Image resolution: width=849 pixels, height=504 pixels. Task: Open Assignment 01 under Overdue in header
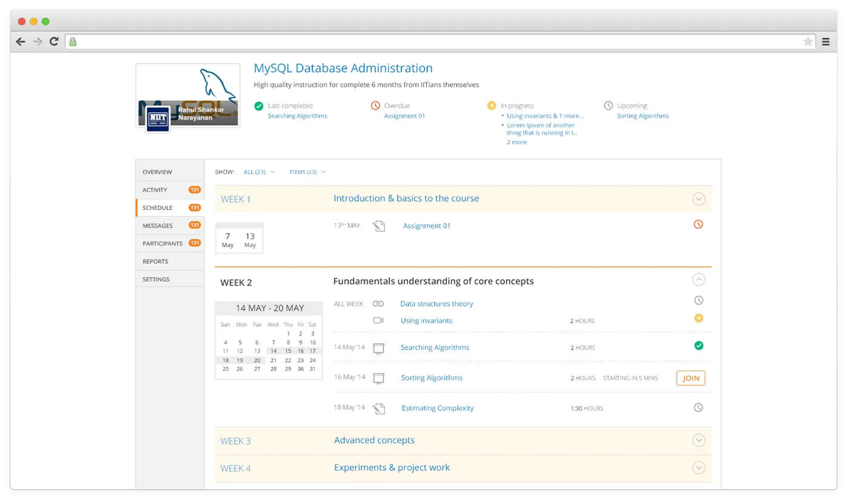tap(404, 116)
